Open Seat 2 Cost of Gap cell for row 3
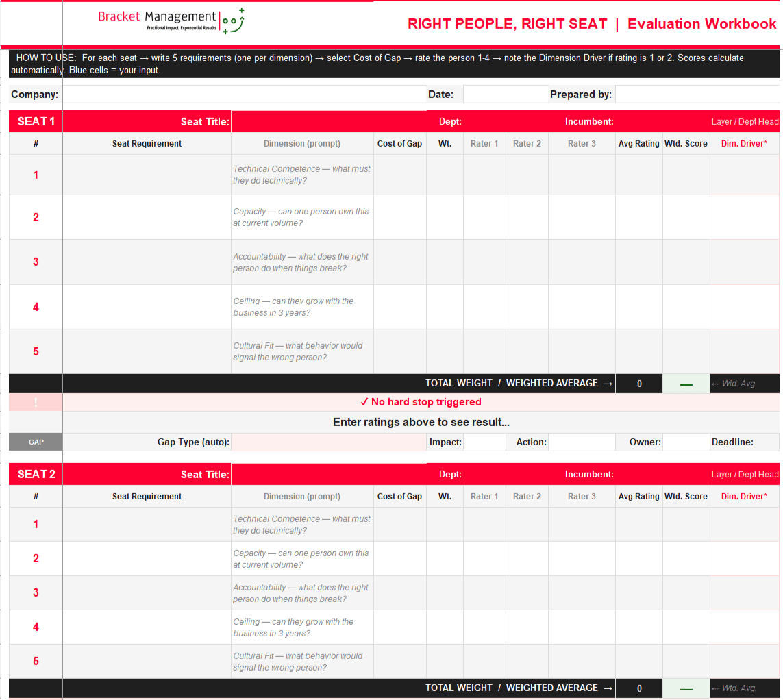 click(x=400, y=592)
